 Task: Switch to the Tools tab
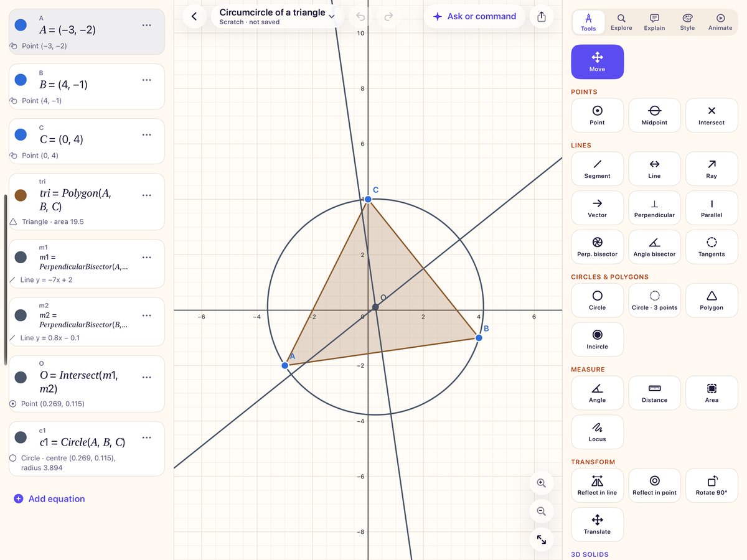pyautogui.click(x=588, y=22)
